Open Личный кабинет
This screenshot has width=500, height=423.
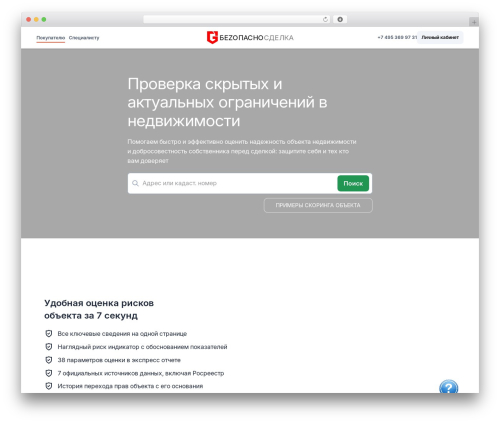(440, 37)
